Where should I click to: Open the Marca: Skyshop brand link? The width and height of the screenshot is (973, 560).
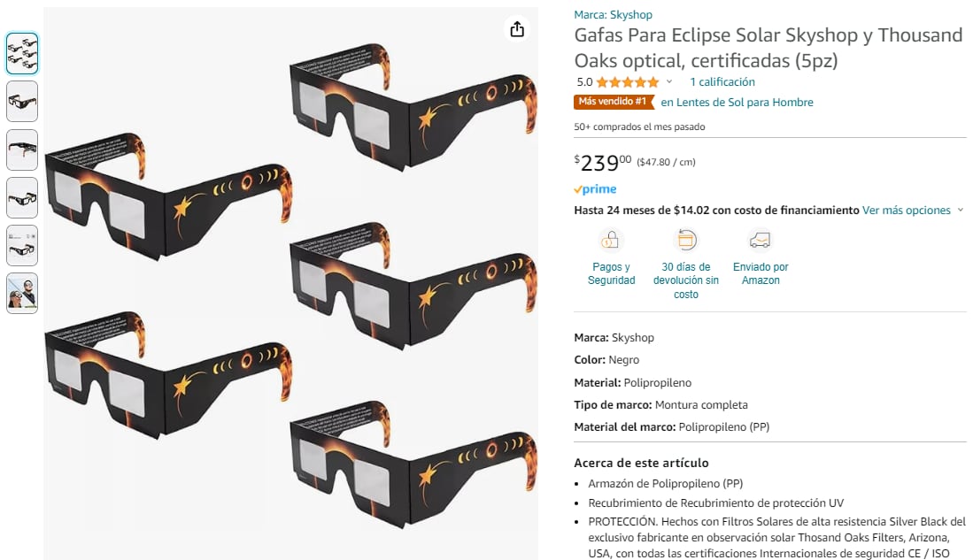pos(613,14)
